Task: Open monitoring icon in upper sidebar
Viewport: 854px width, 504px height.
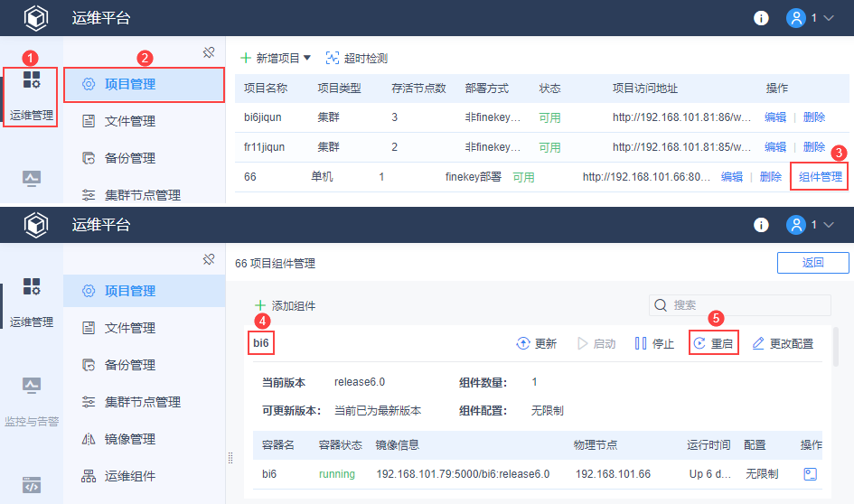Action: pyautogui.click(x=31, y=179)
